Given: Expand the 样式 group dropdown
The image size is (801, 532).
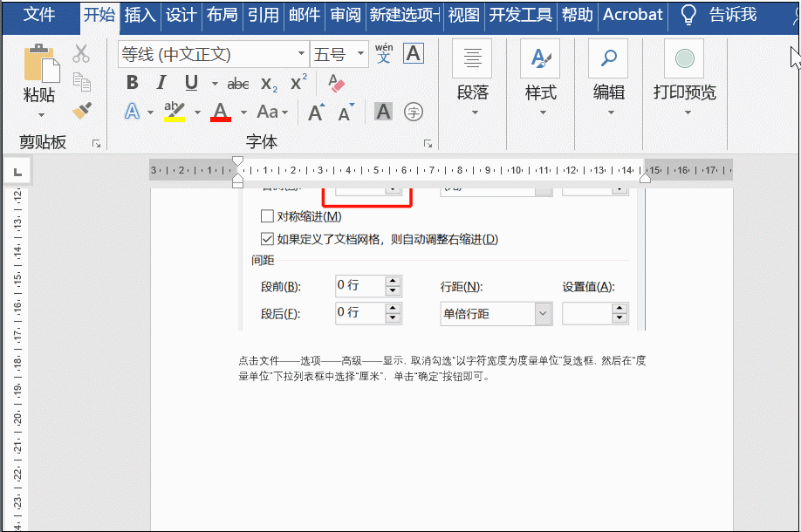Looking at the screenshot, I should pyautogui.click(x=543, y=113).
